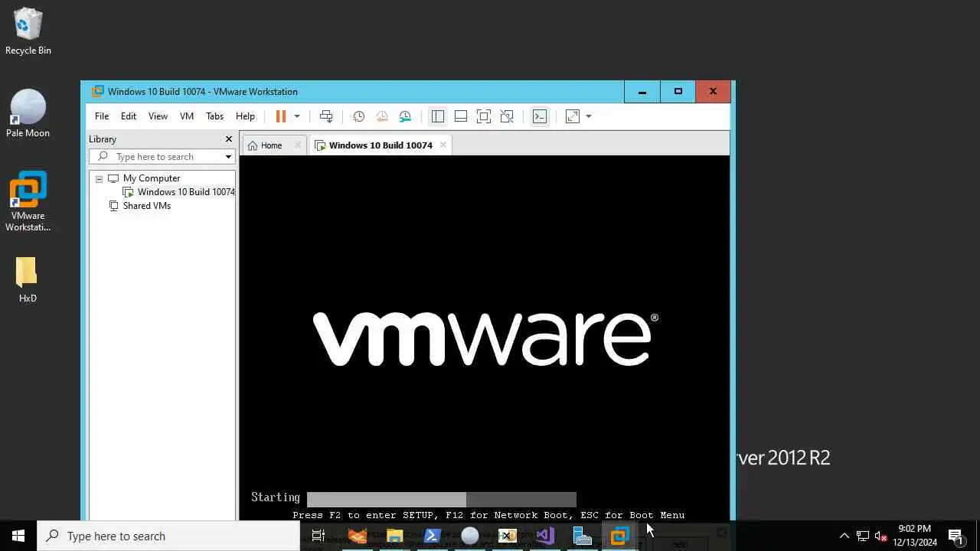980x551 pixels.
Task: Open Task View from the taskbar
Action: point(318,536)
